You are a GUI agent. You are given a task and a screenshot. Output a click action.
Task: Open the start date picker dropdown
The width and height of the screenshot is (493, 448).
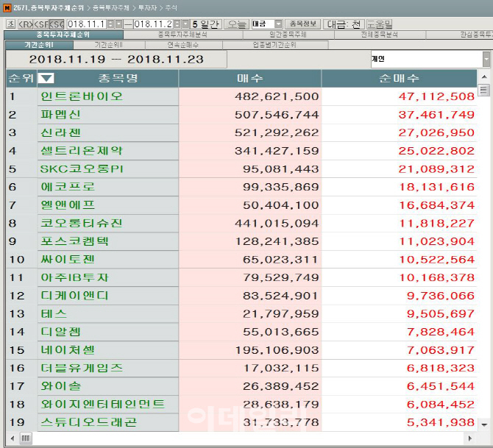pos(118,24)
